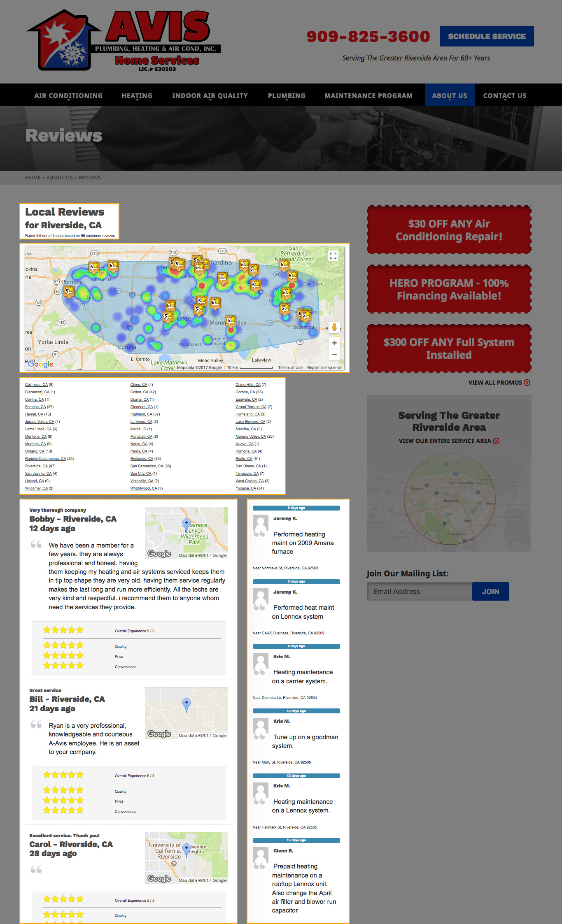Click the Avis Home Services logo
Screen dimensions: 562x924
[124, 41]
